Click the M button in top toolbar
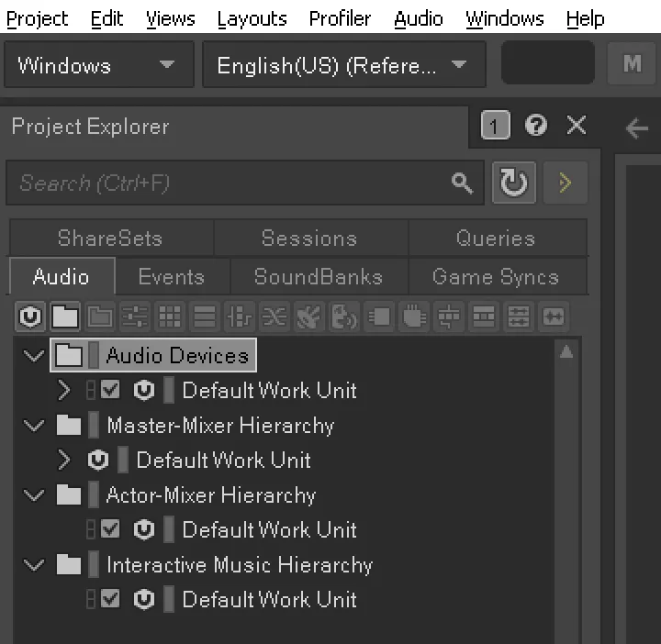Image resolution: width=661 pixels, height=644 pixels. click(632, 64)
